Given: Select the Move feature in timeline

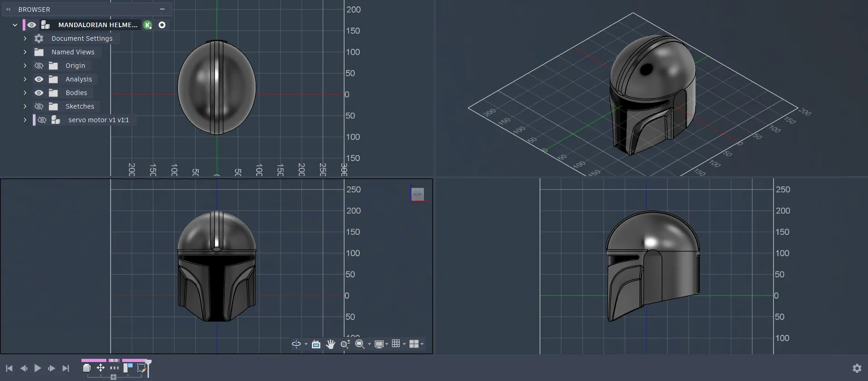Looking at the screenshot, I should [100, 368].
